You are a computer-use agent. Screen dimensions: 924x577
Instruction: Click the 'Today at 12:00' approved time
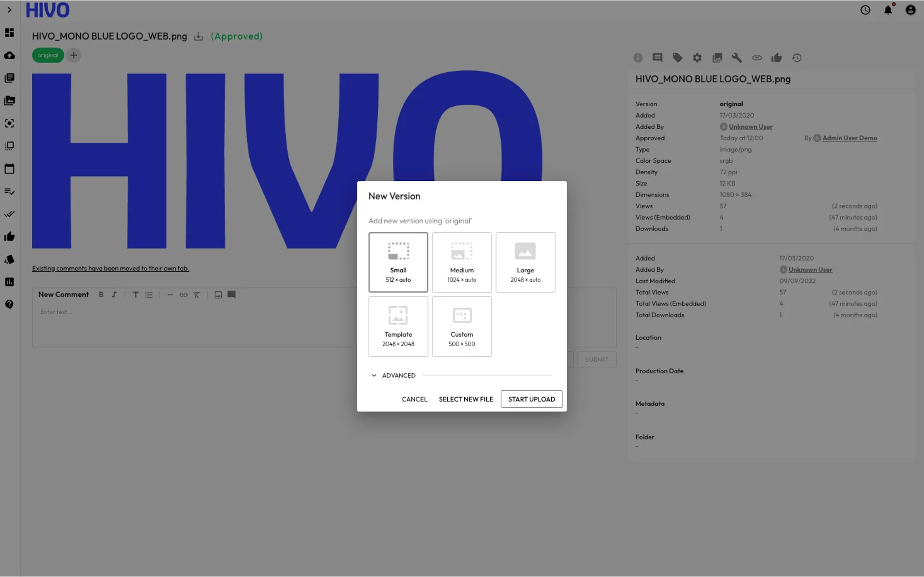coord(741,138)
